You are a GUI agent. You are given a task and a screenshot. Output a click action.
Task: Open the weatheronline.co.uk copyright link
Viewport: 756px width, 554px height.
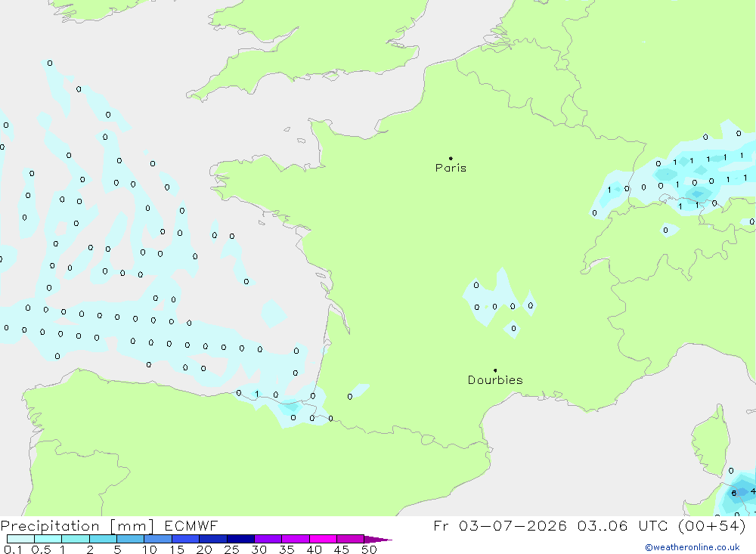(x=692, y=547)
